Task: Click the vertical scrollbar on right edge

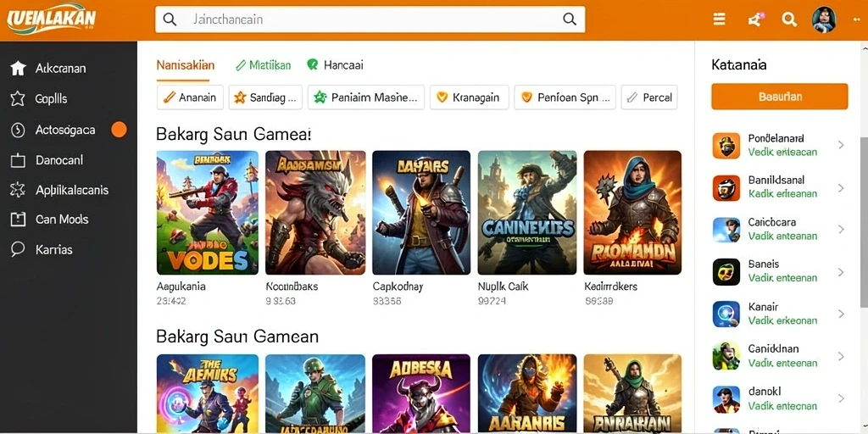Action: [x=864, y=221]
